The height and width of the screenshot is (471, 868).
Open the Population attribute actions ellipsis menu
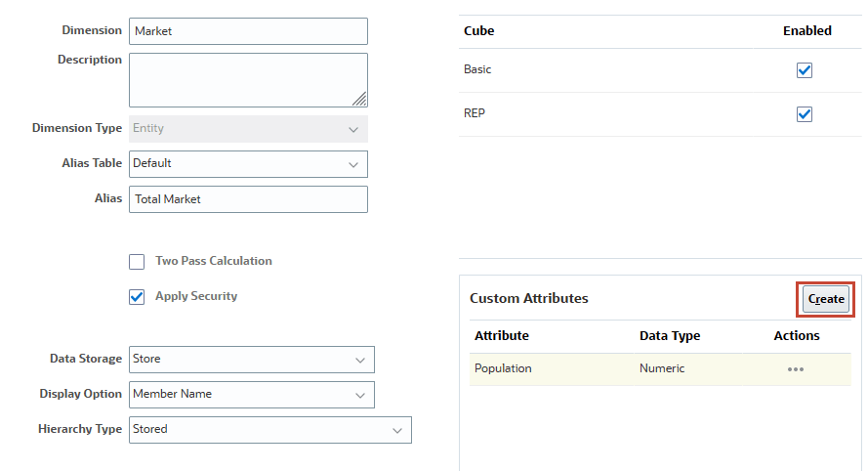pos(795,369)
